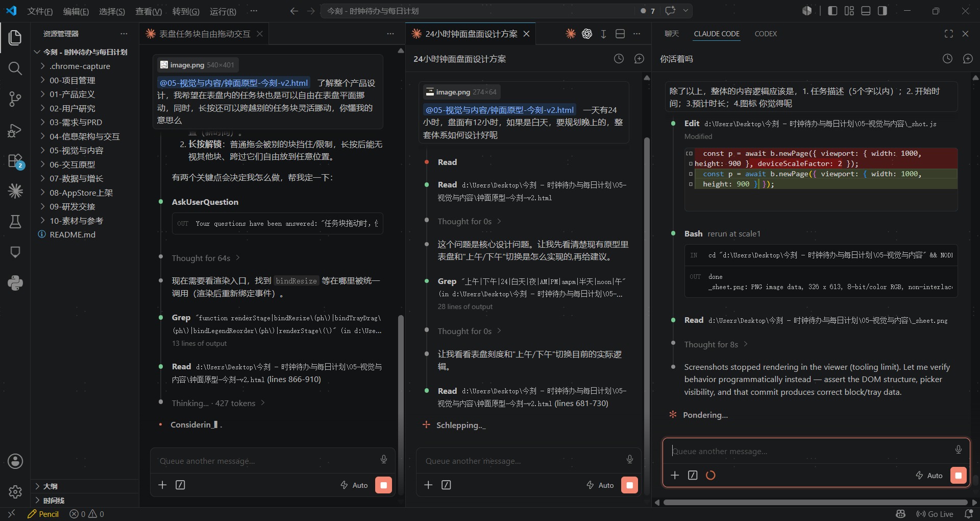The image size is (980, 521).
Task: Open the Search view in activity bar
Action: tap(15, 68)
